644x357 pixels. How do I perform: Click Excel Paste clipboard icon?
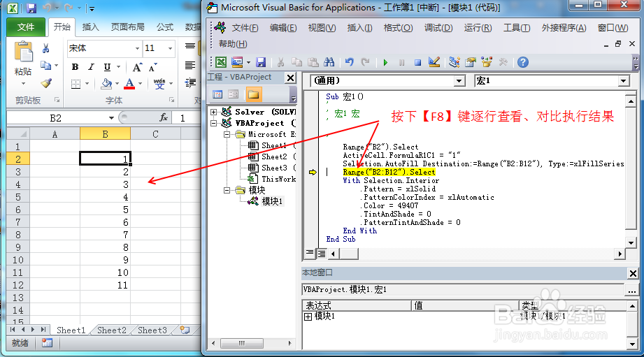click(23, 52)
